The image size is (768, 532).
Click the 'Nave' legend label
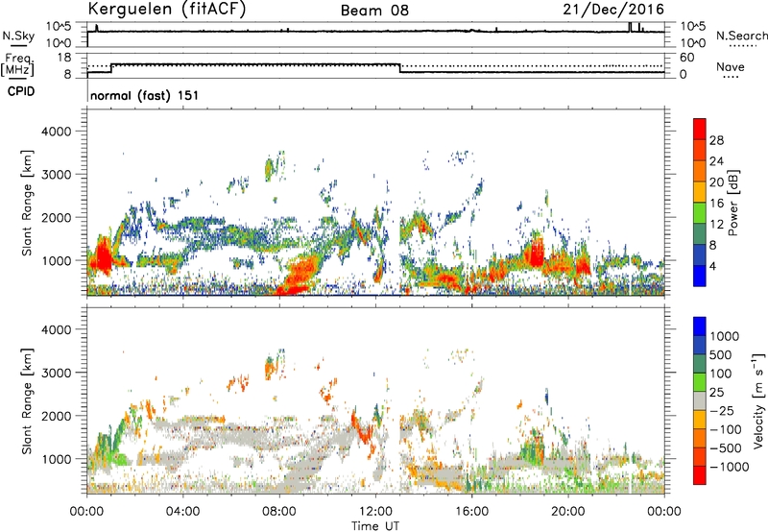pyautogui.click(x=731, y=66)
